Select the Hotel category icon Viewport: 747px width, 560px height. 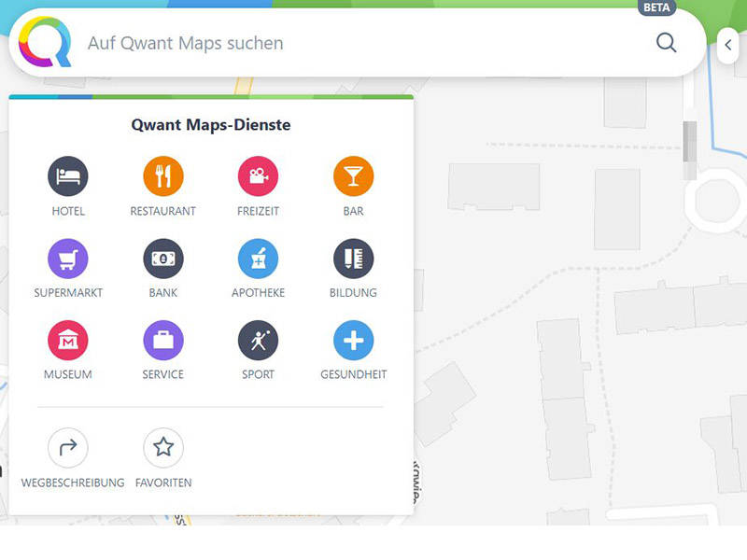[x=67, y=175]
